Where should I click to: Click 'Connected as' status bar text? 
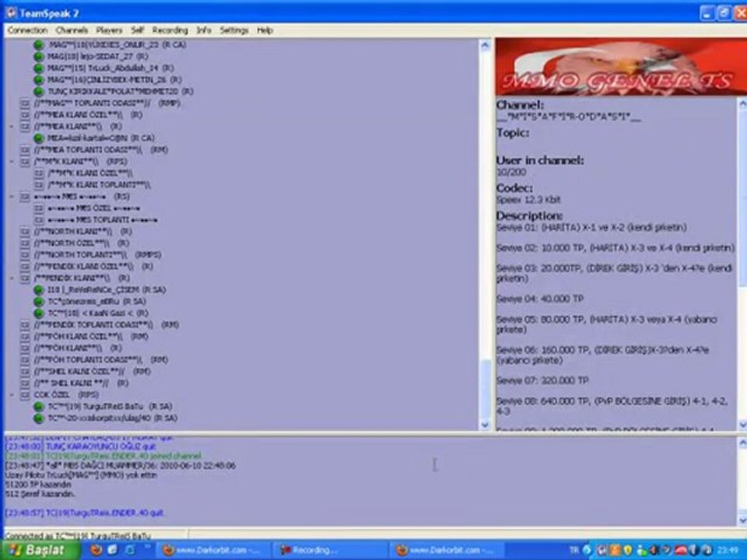click(x=78, y=536)
